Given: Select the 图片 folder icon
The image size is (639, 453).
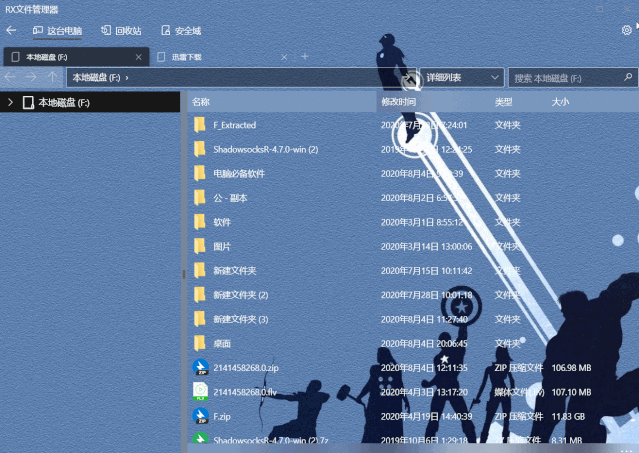Looking at the screenshot, I should [200, 246].
